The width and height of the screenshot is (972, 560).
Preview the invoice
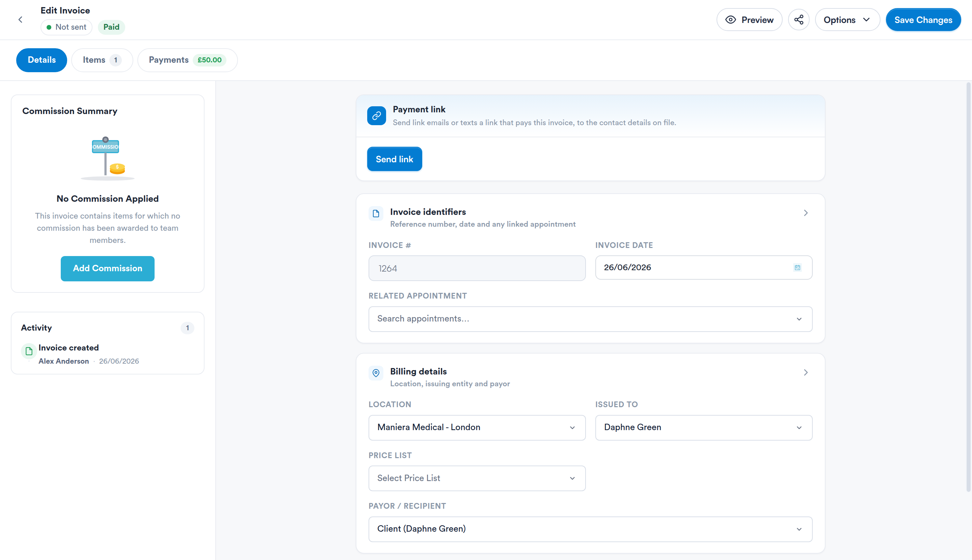point(749,20)
